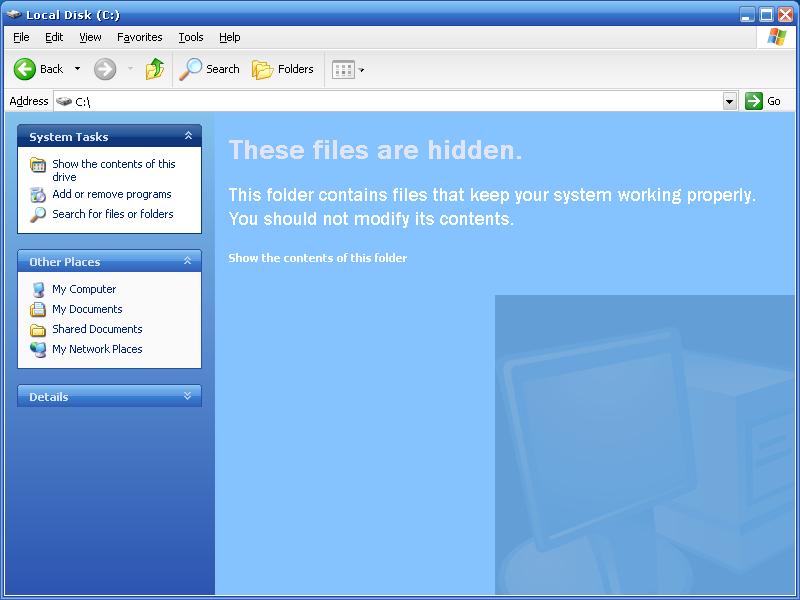800x600 pixels.
Task: Click the green Go arrow button
Action: (x=754, y=101)
